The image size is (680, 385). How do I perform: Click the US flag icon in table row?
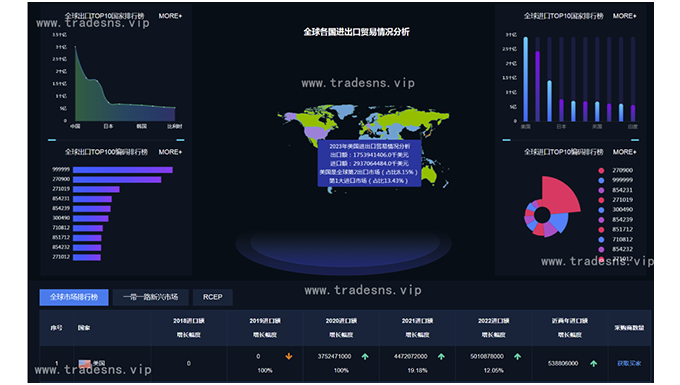(x=85, y=363)
